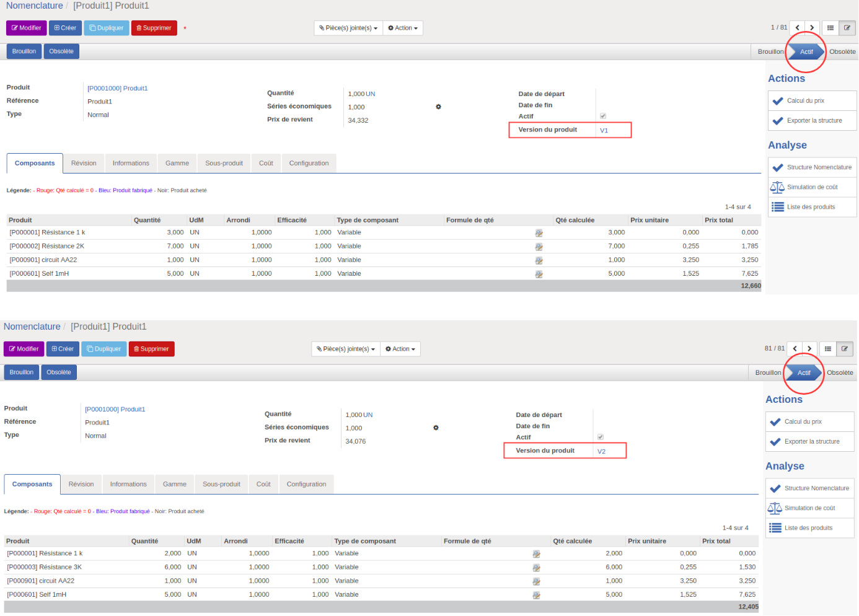Switch to list view in the 81/81 record
The image size is (859, 616).
click(x=828, y=349)
